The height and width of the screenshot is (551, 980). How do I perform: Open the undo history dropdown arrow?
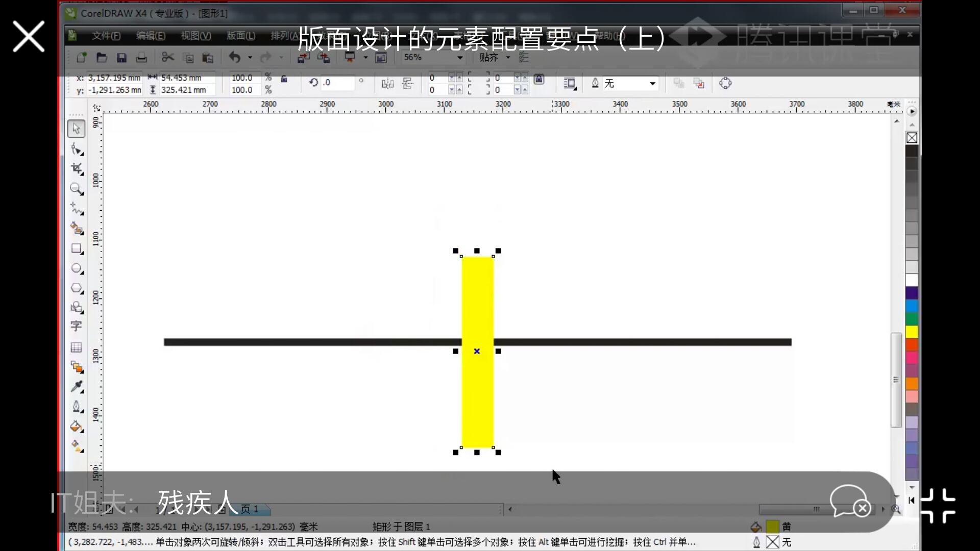pos(250,58)
